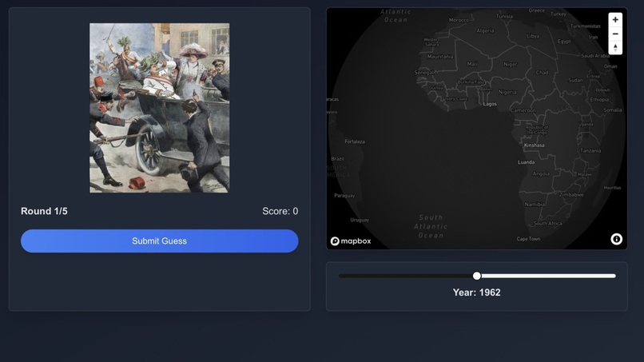The width and height of the screenshot is (644, 362).
Task: Click the Tunisia country label
Action: pyautogui.click(x=504, y=17)
